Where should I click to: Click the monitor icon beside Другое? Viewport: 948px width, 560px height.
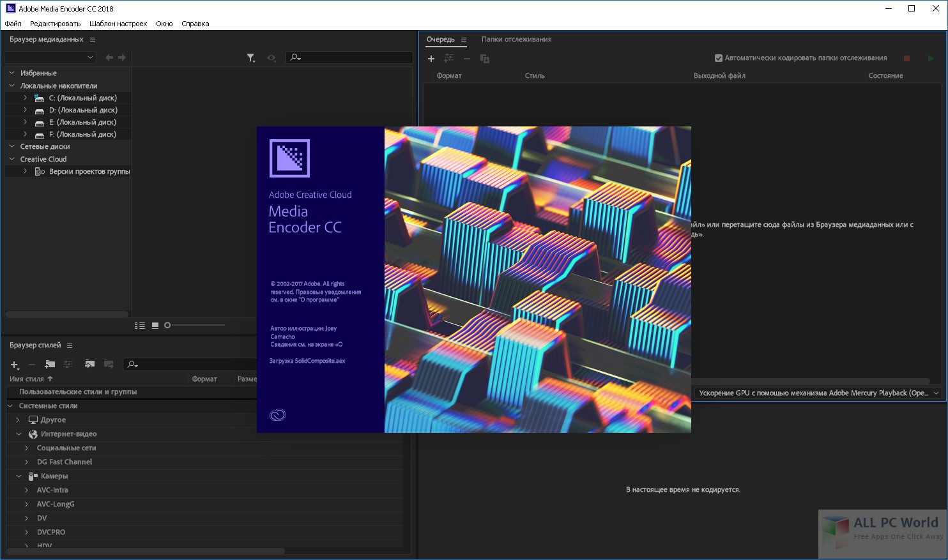tap(33, 420)
